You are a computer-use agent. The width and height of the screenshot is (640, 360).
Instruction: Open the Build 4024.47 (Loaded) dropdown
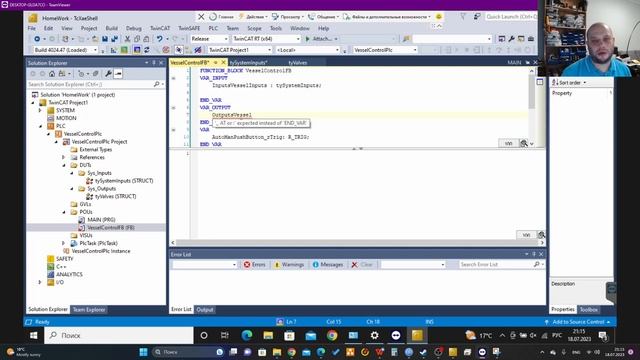65,50
